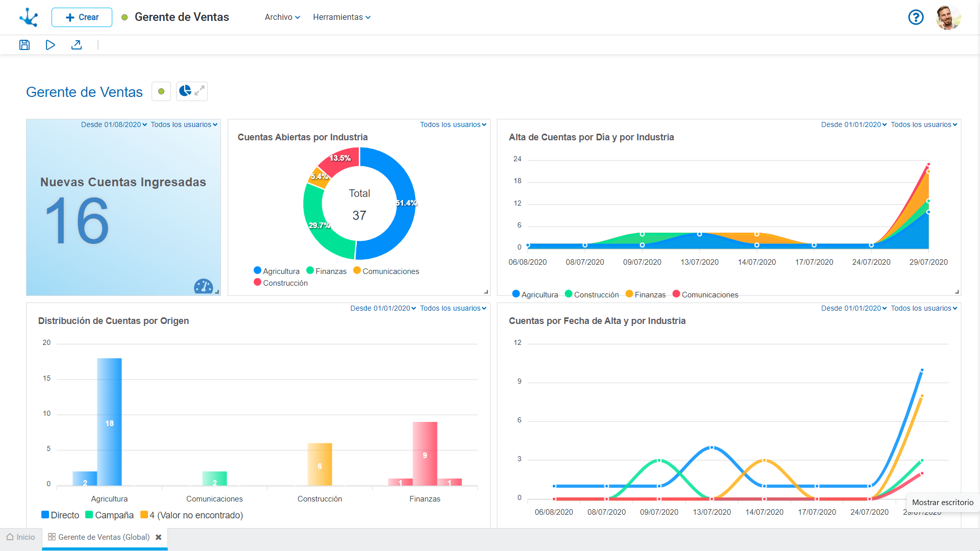Click the gauge icon in Nuevas Cuentas widget
Image resolution: width=980 pixels, height=551 pixels.
(203, 286)
